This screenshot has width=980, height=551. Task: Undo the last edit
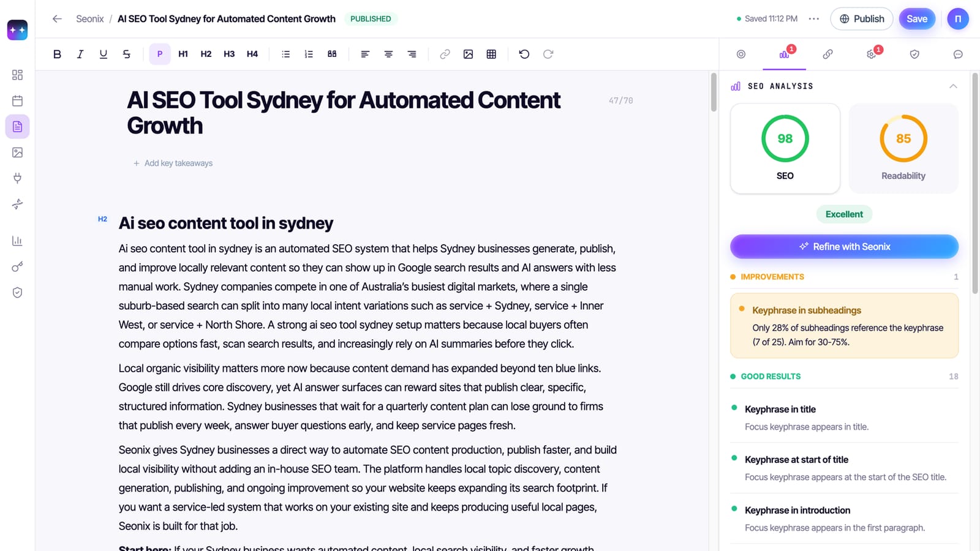[x=524, y=54]
